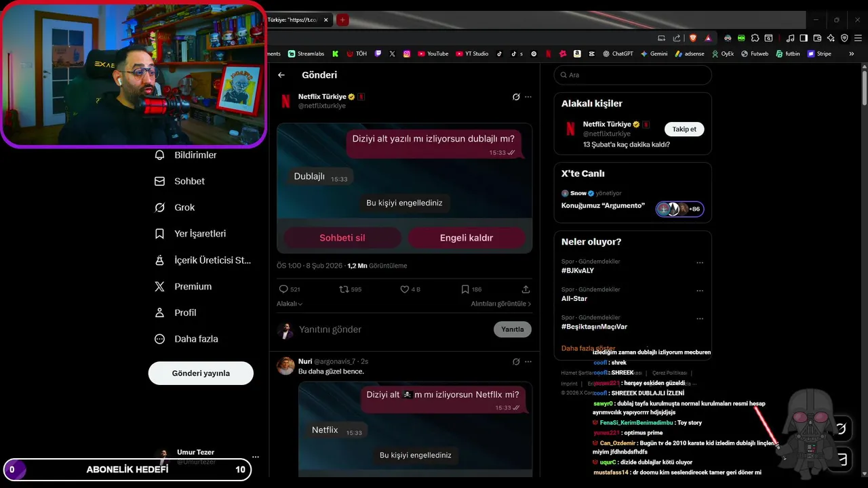868x488 pixels.
Task: Open more menu for All-Star trend
Action: 700,291
